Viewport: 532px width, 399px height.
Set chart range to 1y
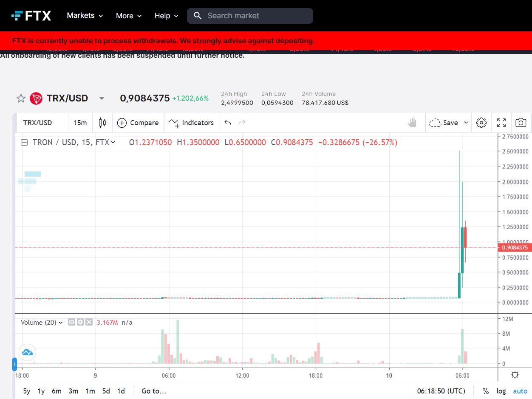coord(41,391)
